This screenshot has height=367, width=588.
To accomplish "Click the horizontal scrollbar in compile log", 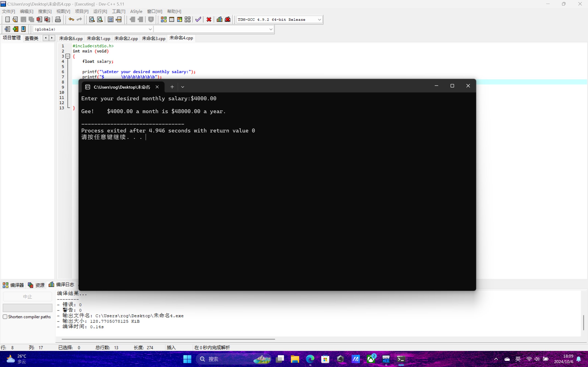I will pyautogui.click(x=168, y=339).
